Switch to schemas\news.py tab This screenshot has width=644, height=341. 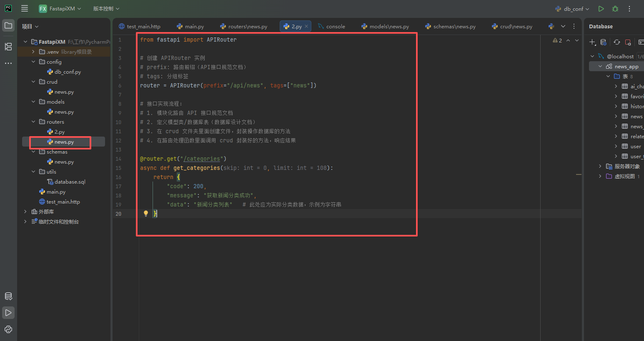pos(450,26)
